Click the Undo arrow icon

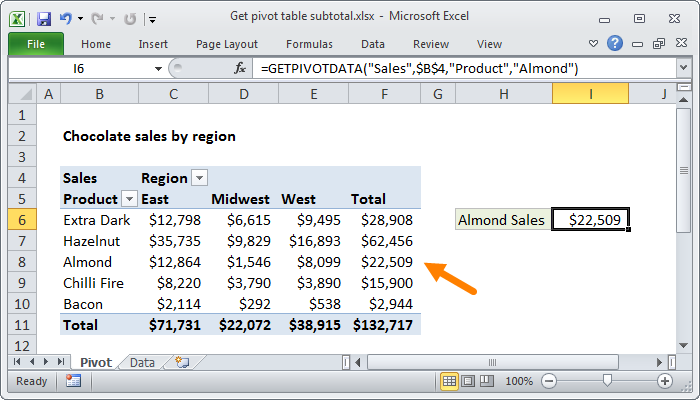(66, 18)
